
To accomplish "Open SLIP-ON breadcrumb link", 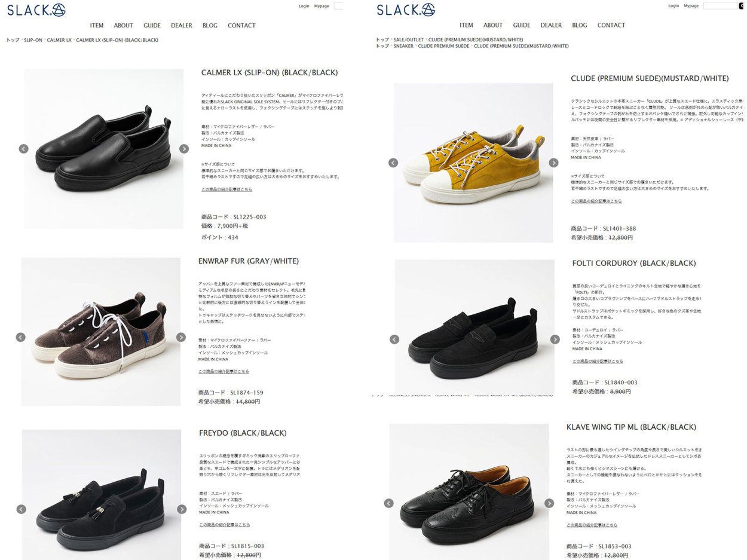I will (33, 40).
